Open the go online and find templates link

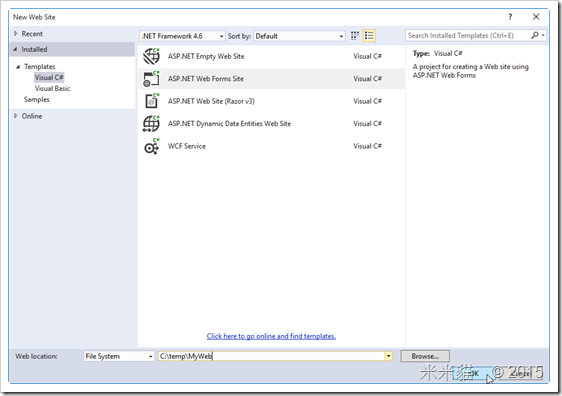pyautogui.click(x=271, y=336)
